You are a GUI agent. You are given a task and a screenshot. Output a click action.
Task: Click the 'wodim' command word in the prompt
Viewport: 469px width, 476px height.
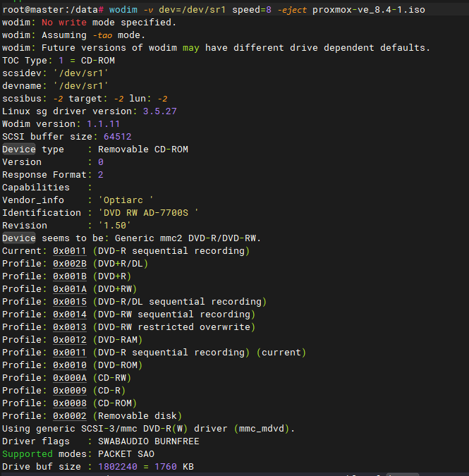[x=123, y=10]
